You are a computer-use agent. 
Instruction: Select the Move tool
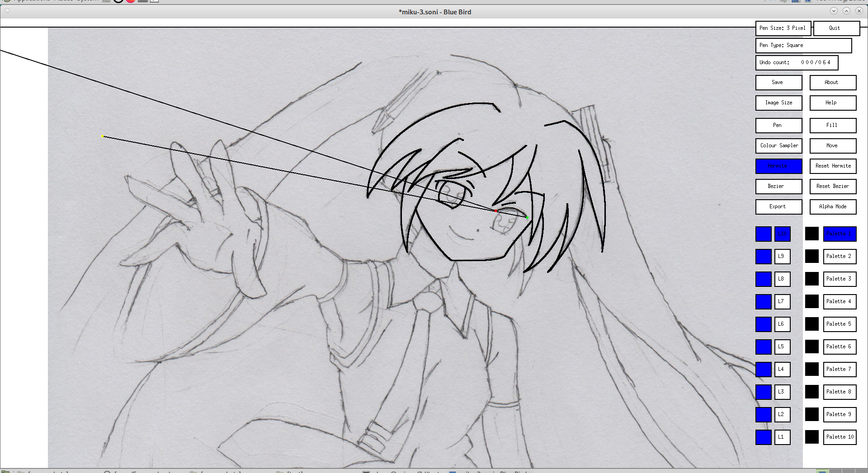833,145
